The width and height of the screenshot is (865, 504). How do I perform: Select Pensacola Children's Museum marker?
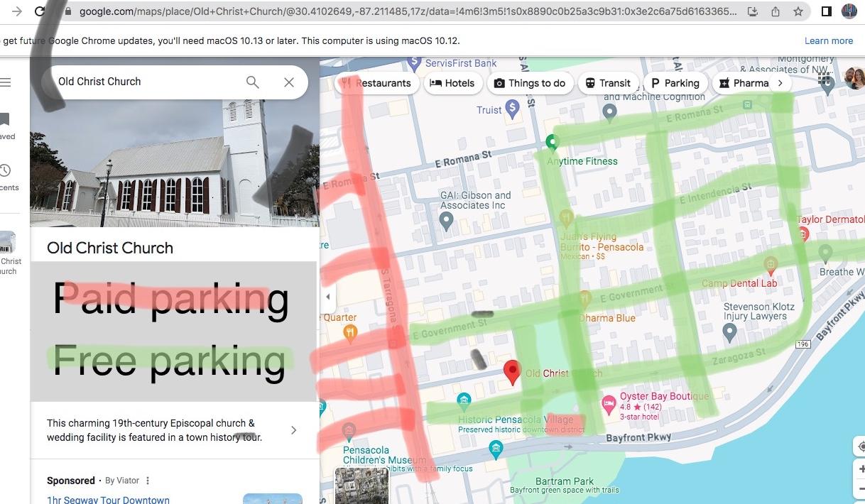pyautogui.click(x=348, y=431)
